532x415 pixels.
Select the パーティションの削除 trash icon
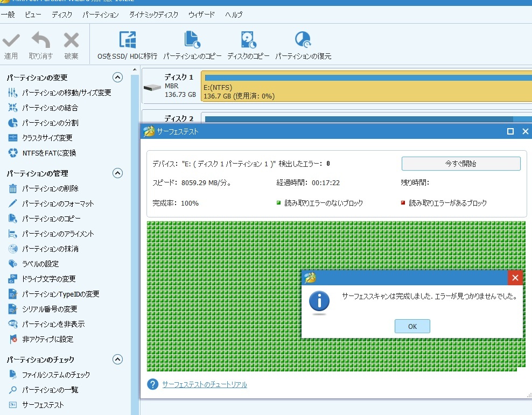click(x=50, y=188)
